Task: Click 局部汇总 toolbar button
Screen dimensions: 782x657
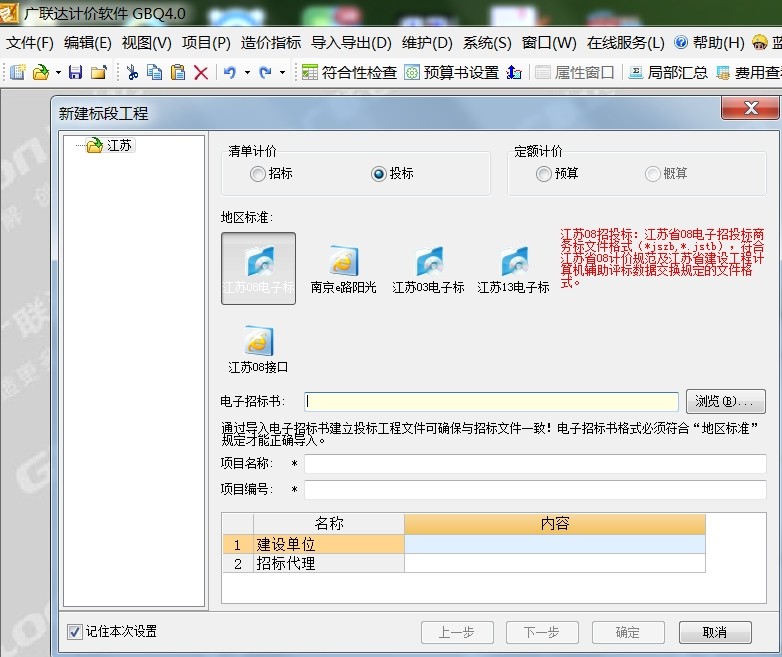Action: point(668,72)
